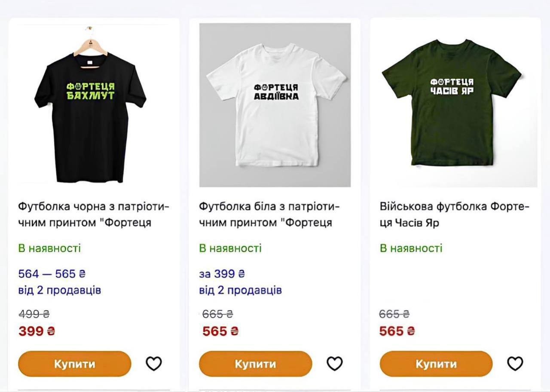
Task: Show 'від 2 продавців' for black t-shirt
Action: [60, 290]
